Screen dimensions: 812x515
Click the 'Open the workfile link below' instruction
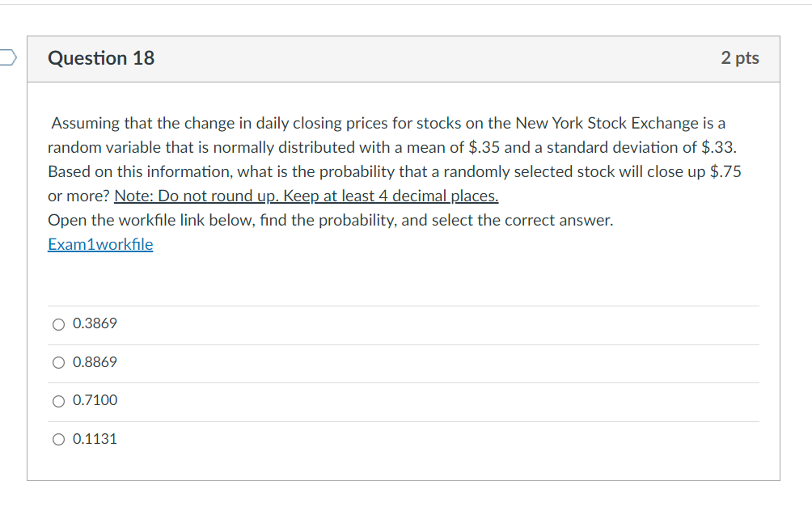pyautogui.click(x=330, y=220)
